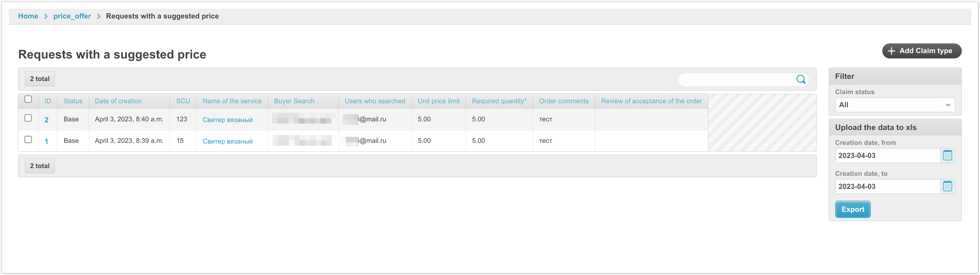
Task: Tick the select-all checkbox in table header
Action: click(x=28, y=99)
